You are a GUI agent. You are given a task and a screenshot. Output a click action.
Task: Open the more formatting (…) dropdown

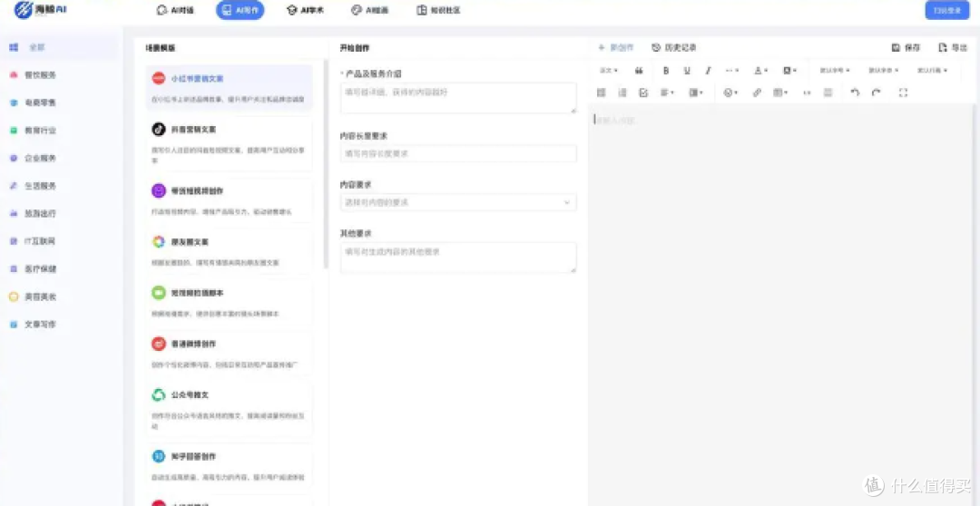tap(732, 71)
